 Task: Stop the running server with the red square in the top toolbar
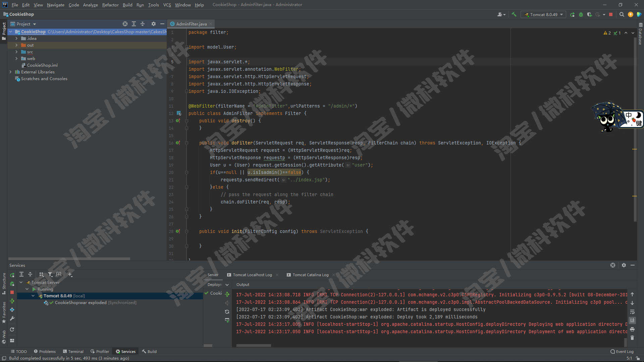(611, 14)
